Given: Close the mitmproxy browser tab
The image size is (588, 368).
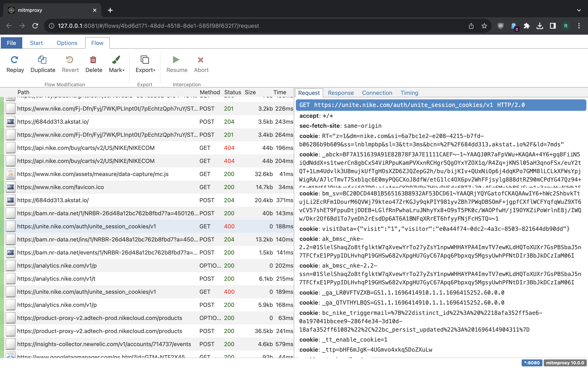Looking at the screenshot, I should [95, 10].
